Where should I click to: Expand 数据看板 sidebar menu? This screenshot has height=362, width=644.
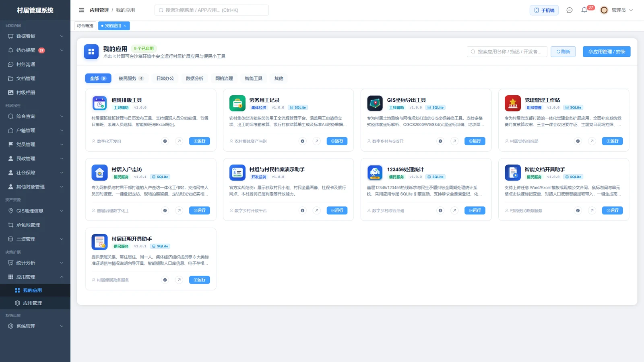coord(35,36)
